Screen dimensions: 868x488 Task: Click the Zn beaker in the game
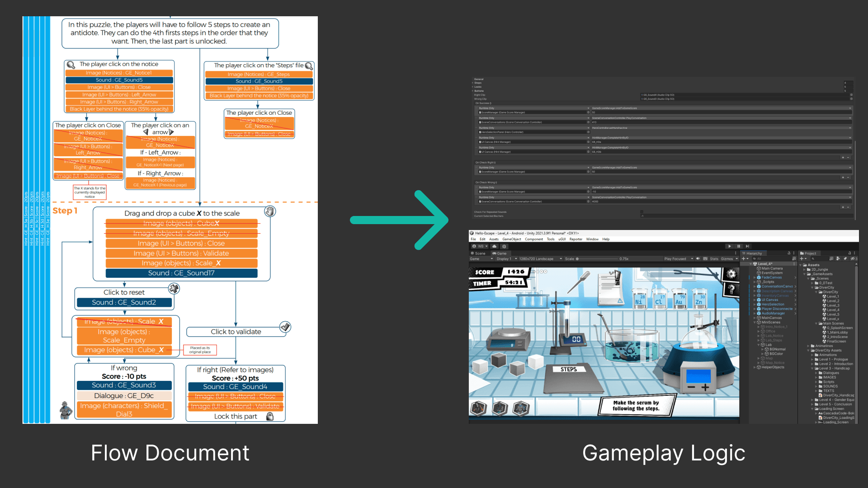699,299
